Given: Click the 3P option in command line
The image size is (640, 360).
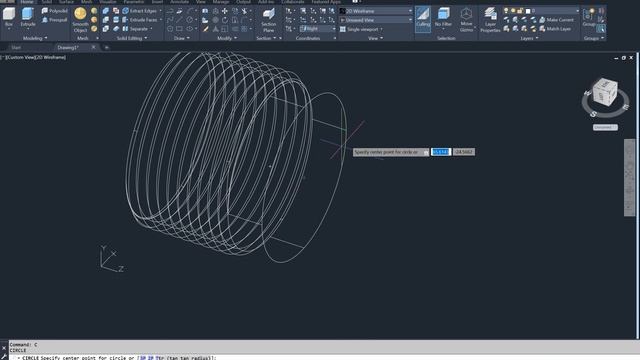Looking at the screenshot, I should pos(143,358).
